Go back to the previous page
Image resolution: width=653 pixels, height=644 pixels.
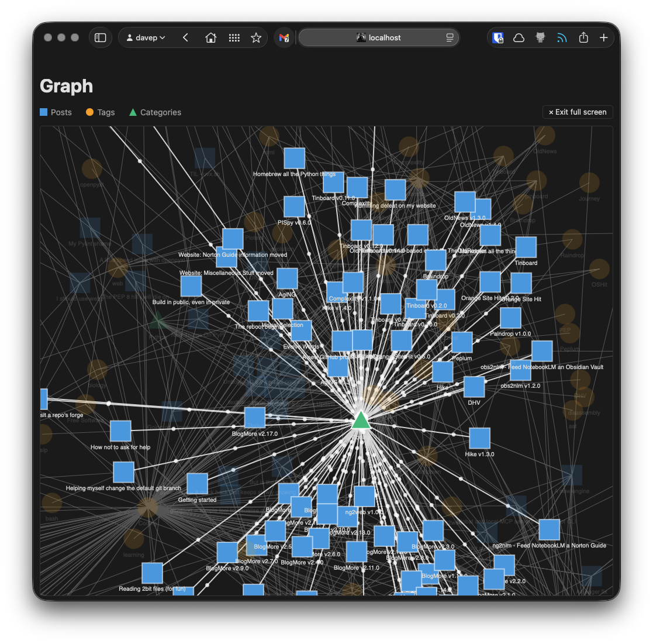click(x=185, y=37)
